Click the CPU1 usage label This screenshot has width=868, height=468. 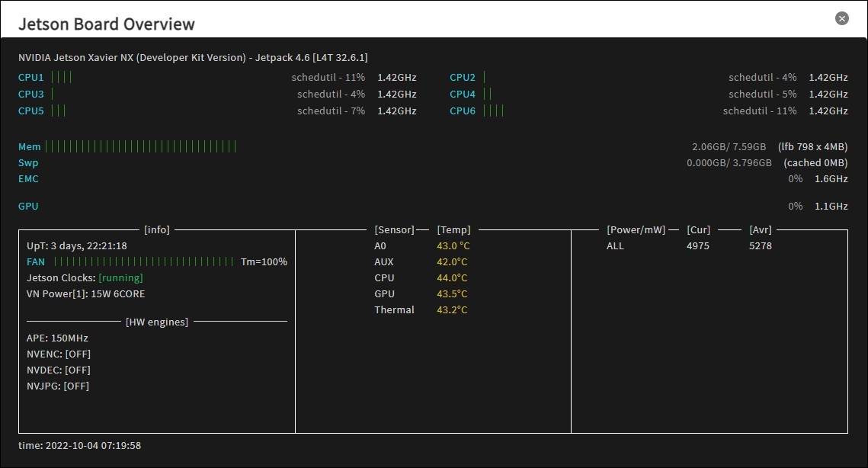pos(31,77)
